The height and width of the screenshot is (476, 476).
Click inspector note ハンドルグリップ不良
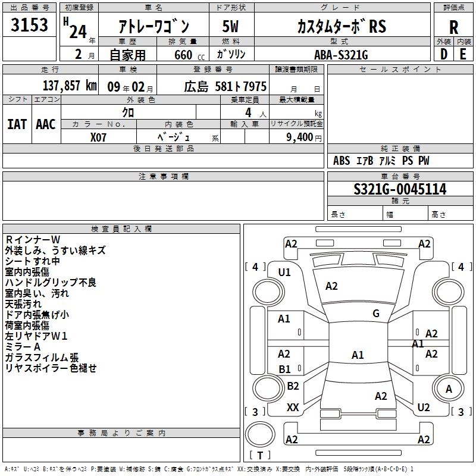click(x=51, y=283)
